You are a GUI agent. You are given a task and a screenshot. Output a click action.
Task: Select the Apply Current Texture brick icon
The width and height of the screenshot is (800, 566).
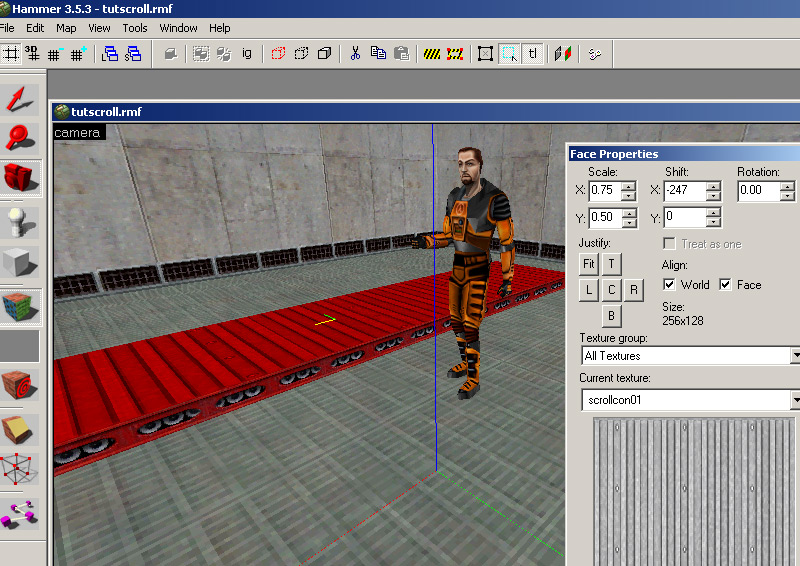(20, 385)
